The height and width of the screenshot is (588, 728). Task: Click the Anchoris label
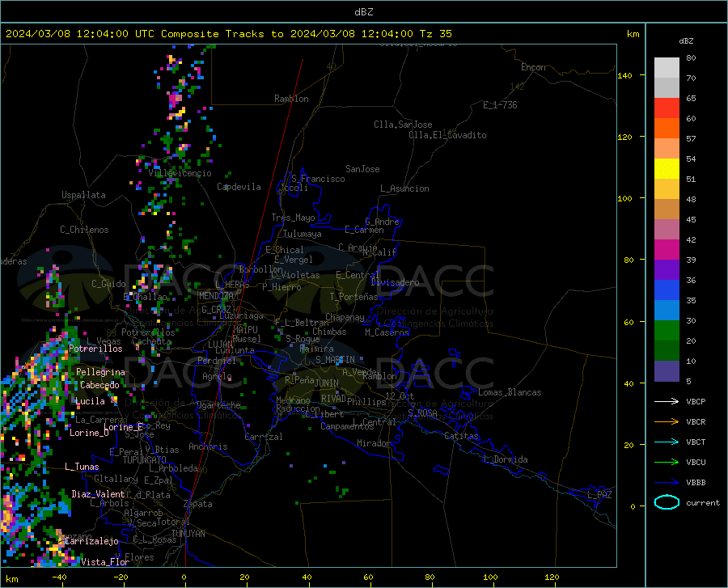tap(208, 446)
